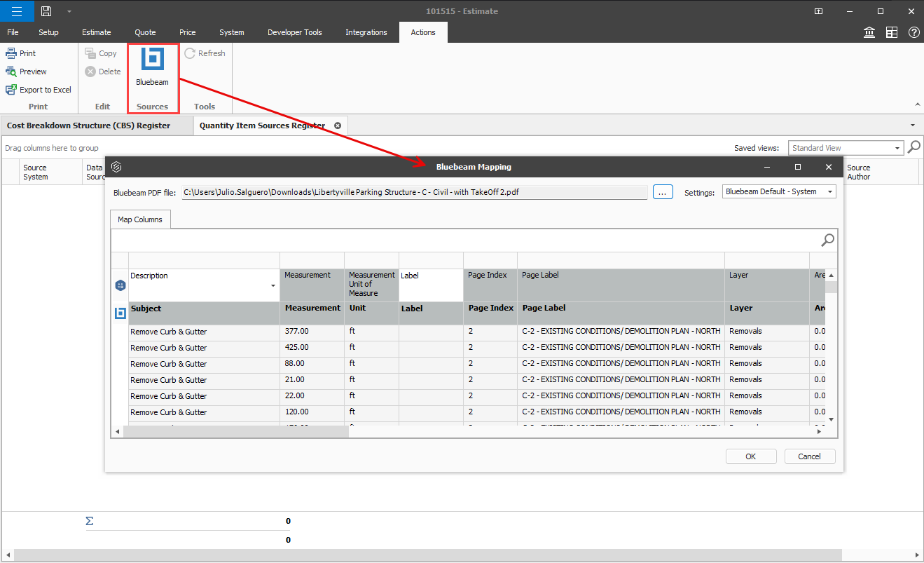The image size is (924, 563).
Task: Open the Settings dropdown showing Bluebeam Default - System
Action: tap(830, 191)
